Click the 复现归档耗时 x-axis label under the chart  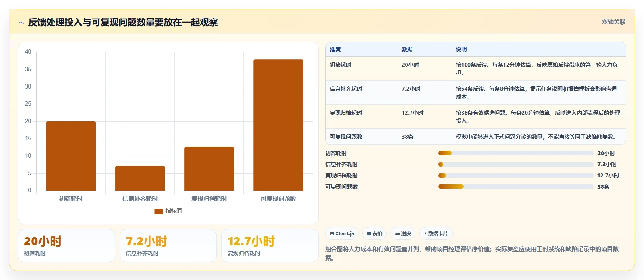209,199
